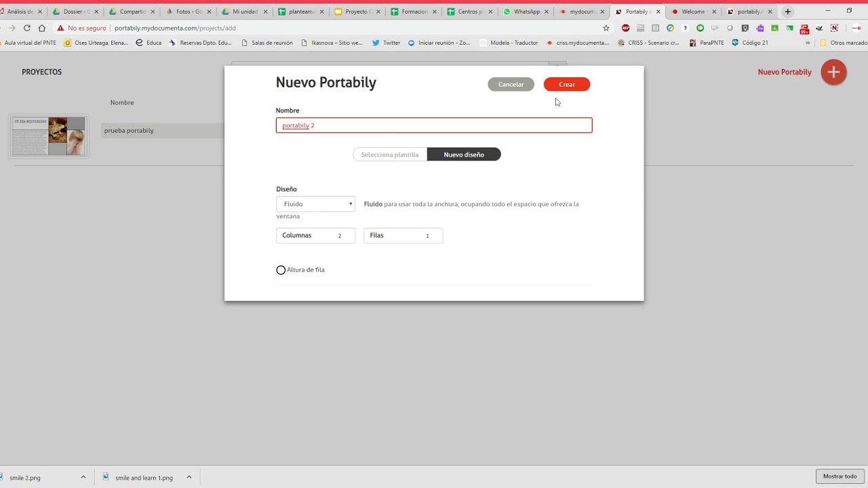868x488 pixels.
Task: Click the Nombre text field
Action: (434, 125)
